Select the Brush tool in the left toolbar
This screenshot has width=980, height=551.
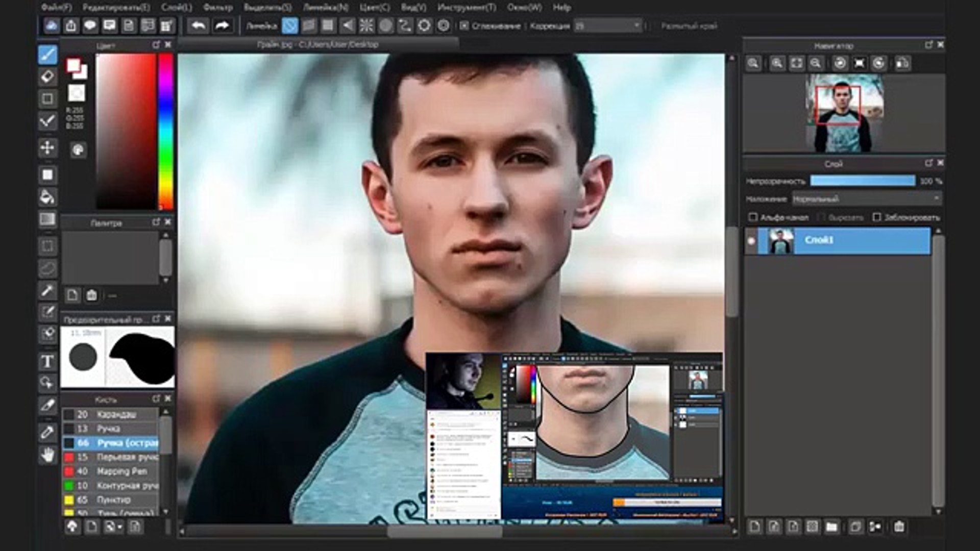click(x=47, y=55)
